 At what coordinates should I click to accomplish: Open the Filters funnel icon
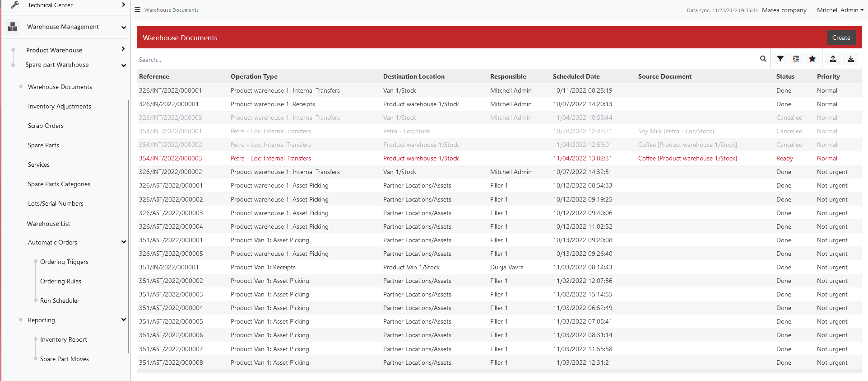[780, 59]
